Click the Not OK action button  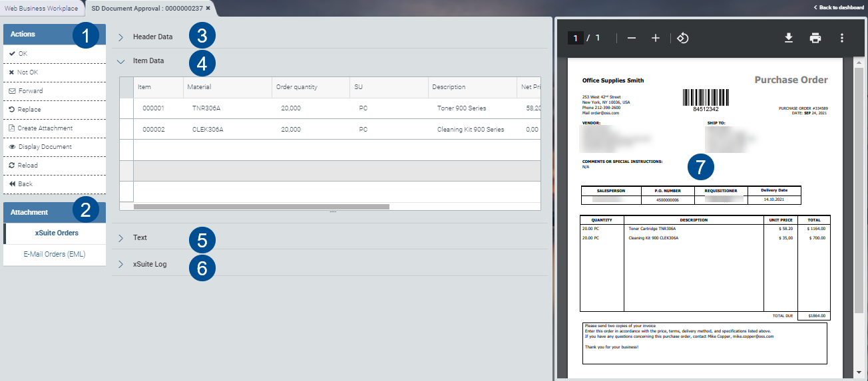click(x=55, y=72)
